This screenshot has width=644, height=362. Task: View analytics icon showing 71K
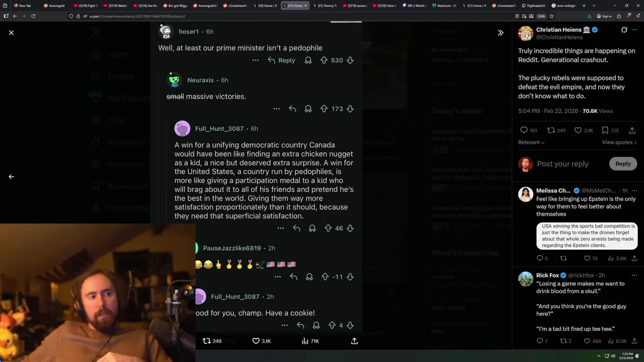[310, 341]
